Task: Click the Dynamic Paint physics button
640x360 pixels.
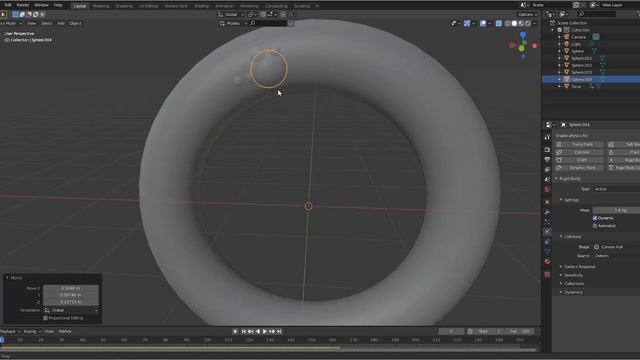Action: [579, 168]
